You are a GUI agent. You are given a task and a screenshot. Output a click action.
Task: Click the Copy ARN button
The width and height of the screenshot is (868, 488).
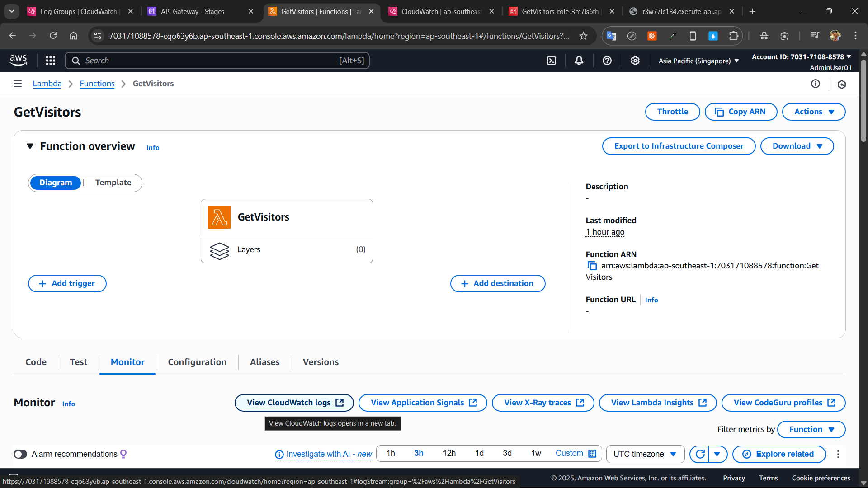[741, 112]
